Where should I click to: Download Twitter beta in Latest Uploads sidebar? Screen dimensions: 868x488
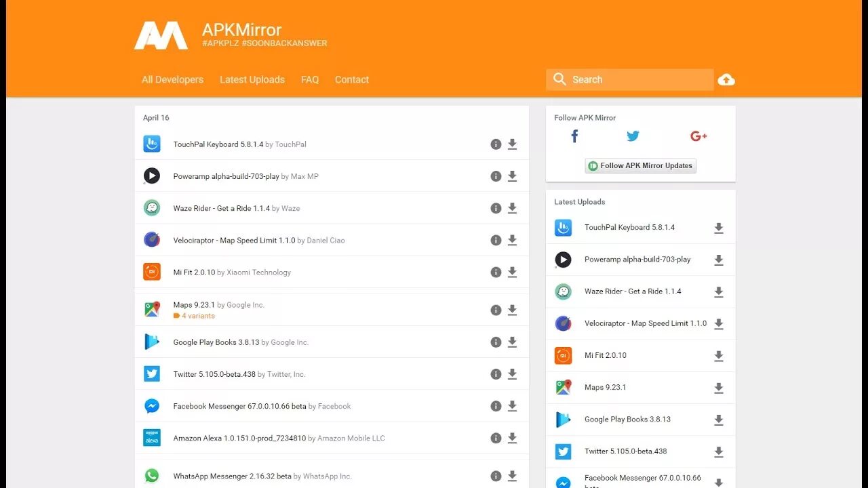719,452
